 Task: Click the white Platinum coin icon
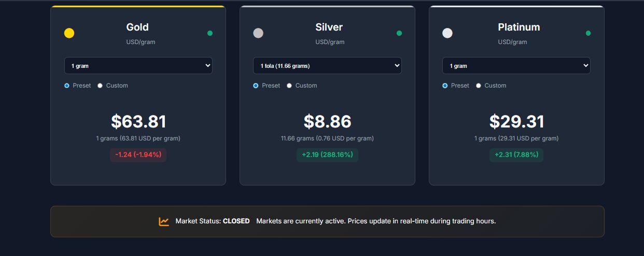click(447, 33)
